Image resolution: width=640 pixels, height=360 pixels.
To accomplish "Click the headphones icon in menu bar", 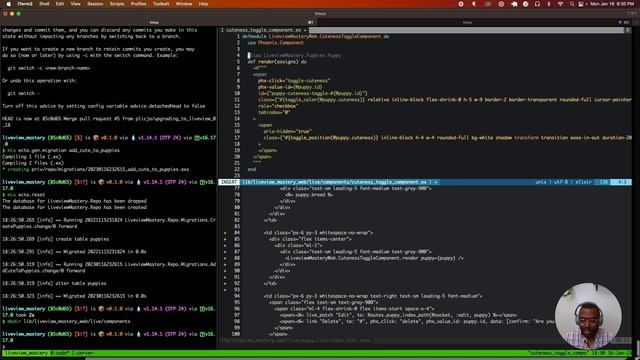I will (537, 4).
